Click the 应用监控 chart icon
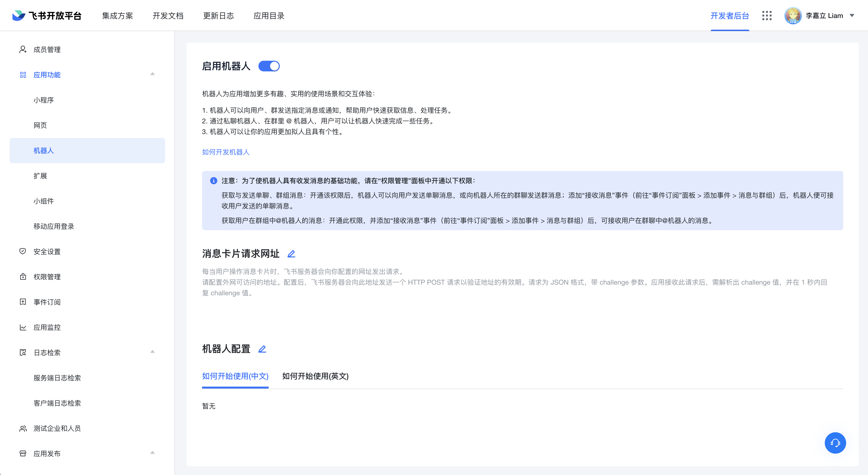This screenshot has width=868, height=475. (x=23, y=327)
